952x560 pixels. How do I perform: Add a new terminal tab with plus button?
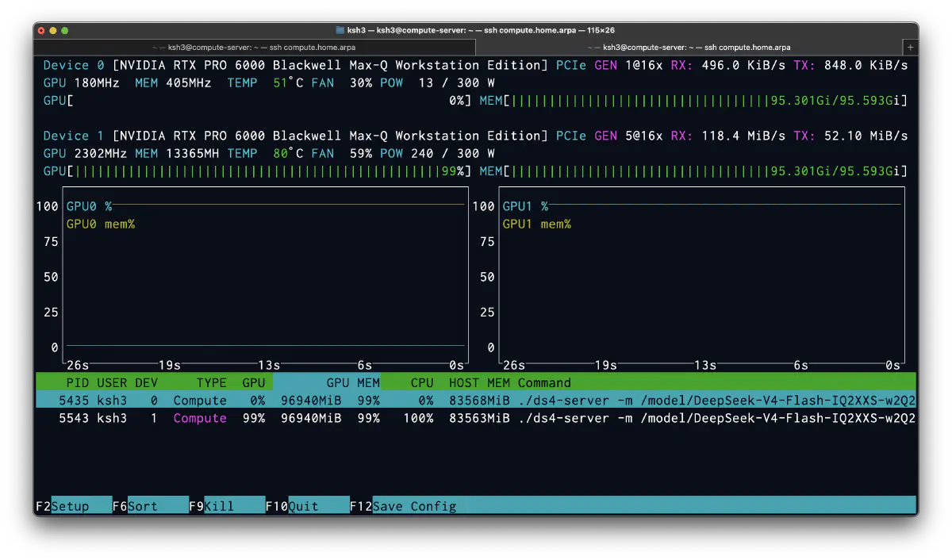pos(910,48)
